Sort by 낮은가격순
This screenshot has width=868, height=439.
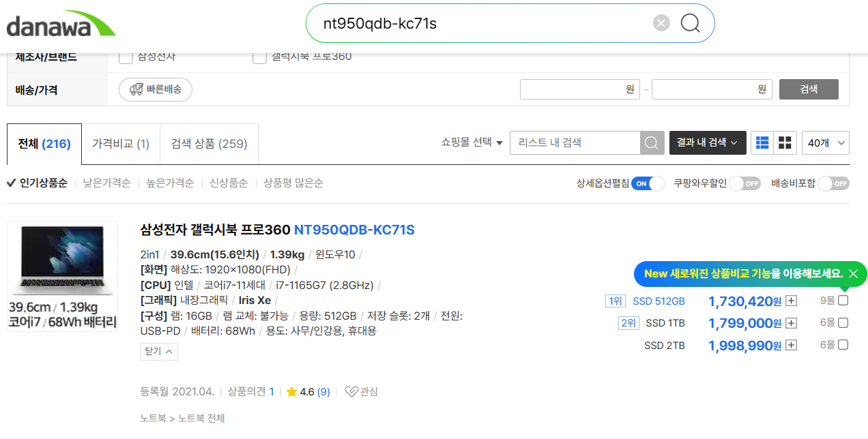point(107,183)
